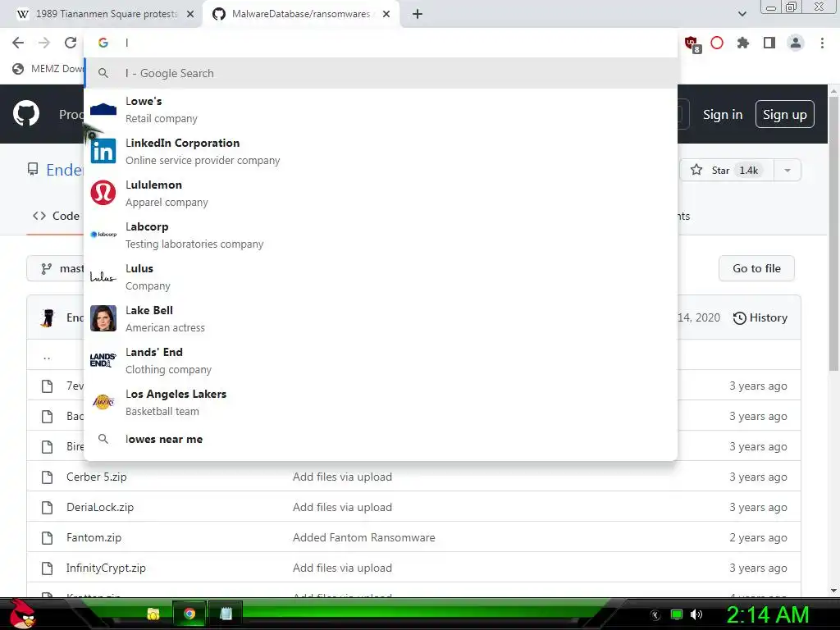This screenshot has width=840, height=630.
Task: Expand the tab search dropdown
Action: click(x=742, y=14)
